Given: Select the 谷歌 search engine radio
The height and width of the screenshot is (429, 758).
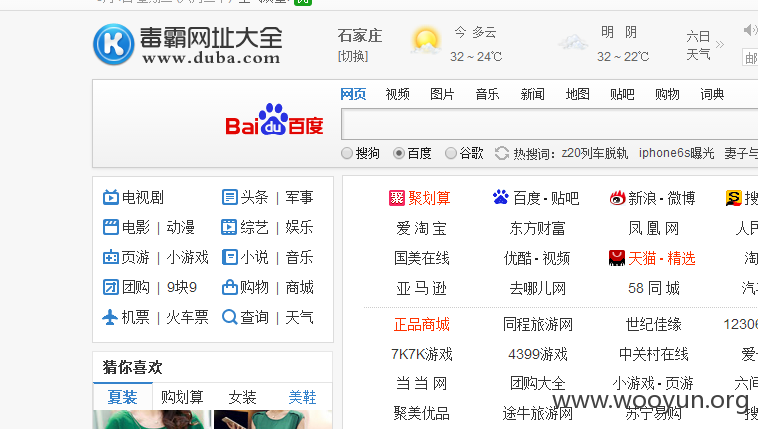Looking at the screenshot, I should (451, 153).
